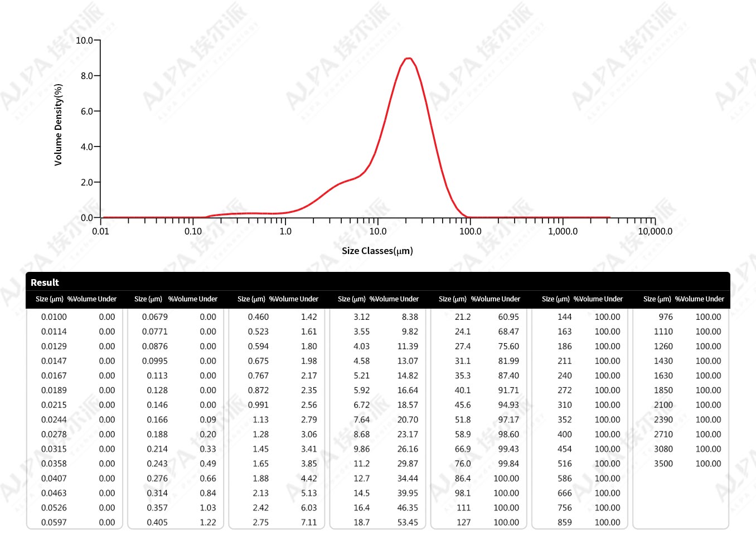This screenshot has width=756, height=546.
Task: Select size cell 11.2
Action: tap(361, 464)
